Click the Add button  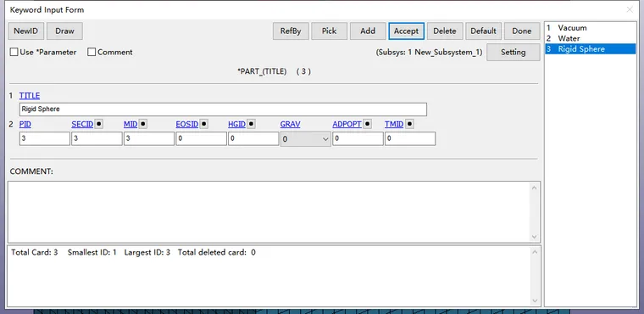point(368,31)
